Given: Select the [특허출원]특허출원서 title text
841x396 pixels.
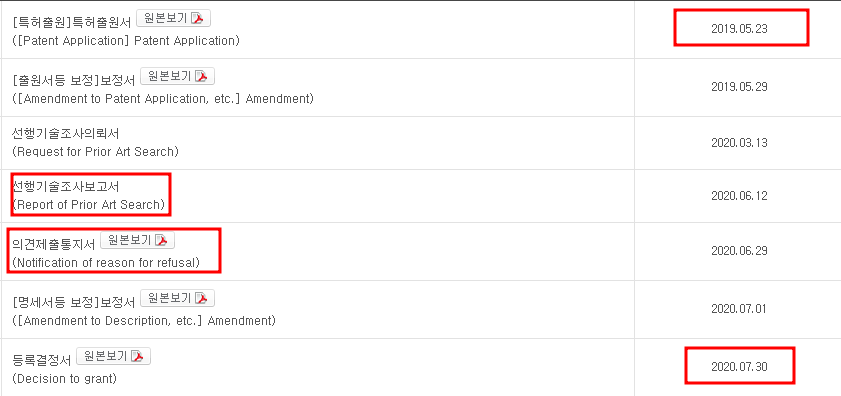Looking at the screenshot, I should coord(71,23).
